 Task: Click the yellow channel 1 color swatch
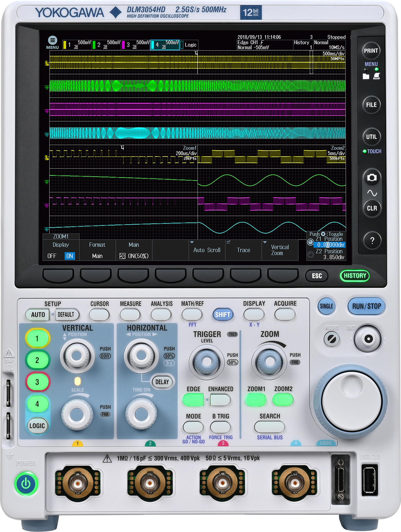[65, 45]
